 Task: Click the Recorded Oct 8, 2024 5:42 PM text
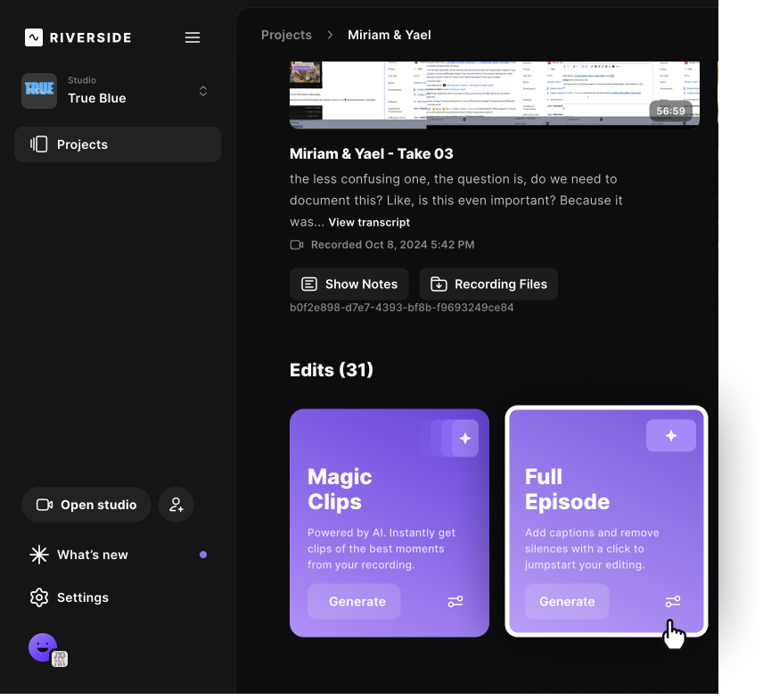393,245
